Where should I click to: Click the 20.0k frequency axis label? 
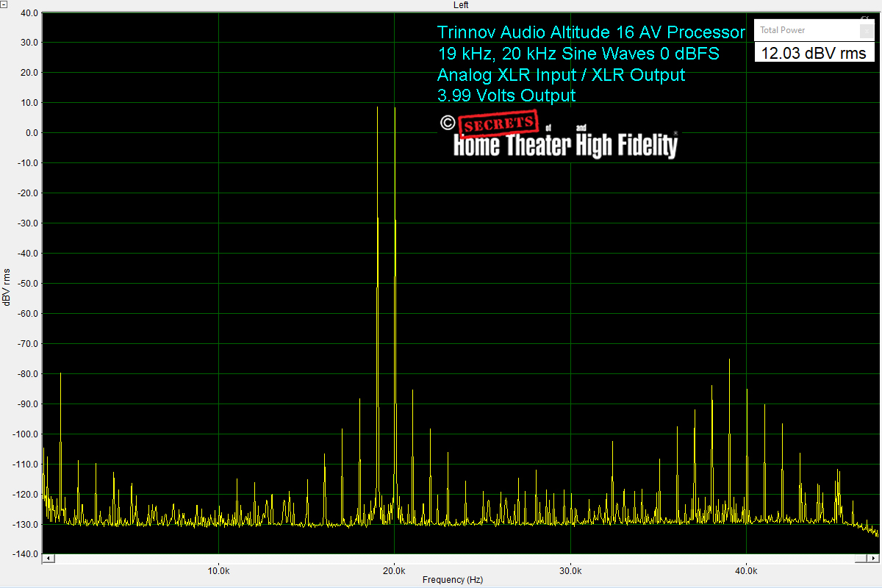[395, 570]
